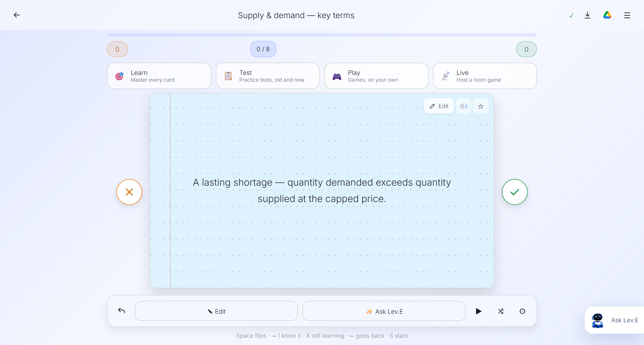Screen dimensions: 644x345
Task: Open the Test mode tab
Action: click(268, 76)
